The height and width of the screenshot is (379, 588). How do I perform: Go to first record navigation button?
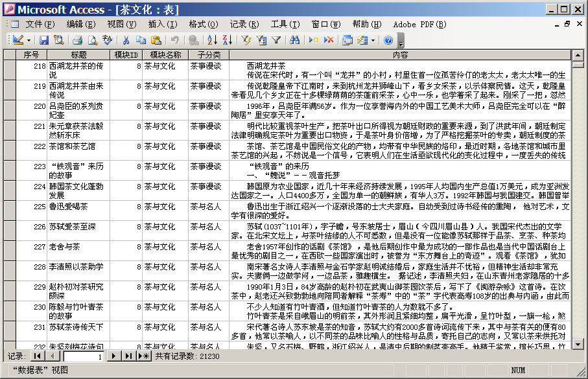[x=37, y=356]
